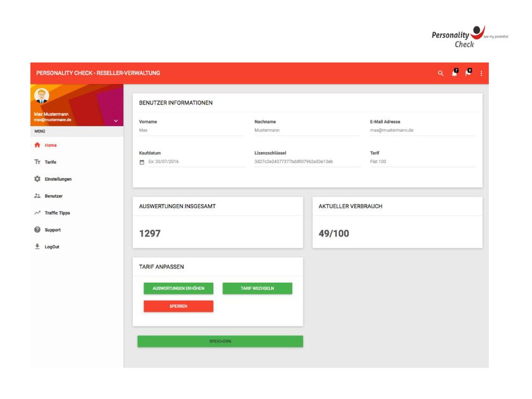Click Aktueller Verbrauch card heading
The width and height of the screenshot is (532, 399).
tap(350, 206)
